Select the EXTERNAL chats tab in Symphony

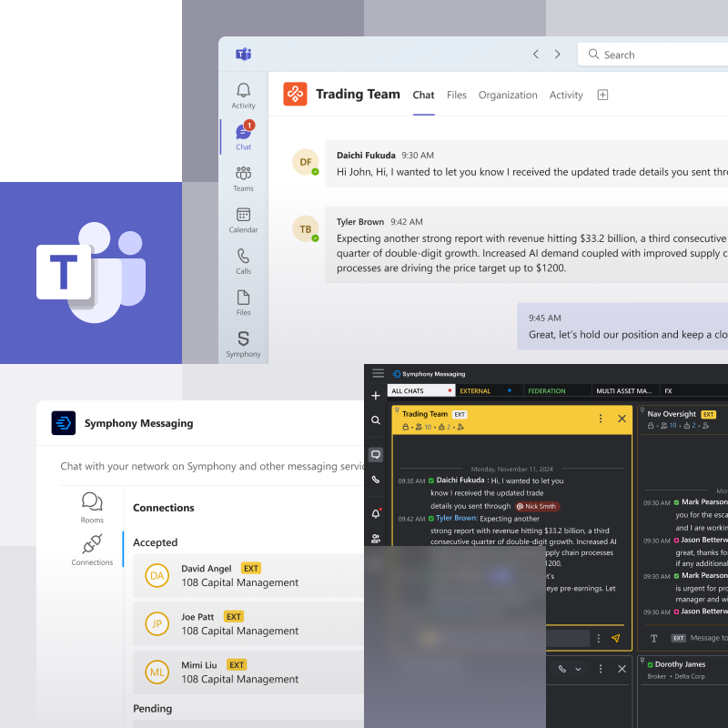(x=475, y=391)
